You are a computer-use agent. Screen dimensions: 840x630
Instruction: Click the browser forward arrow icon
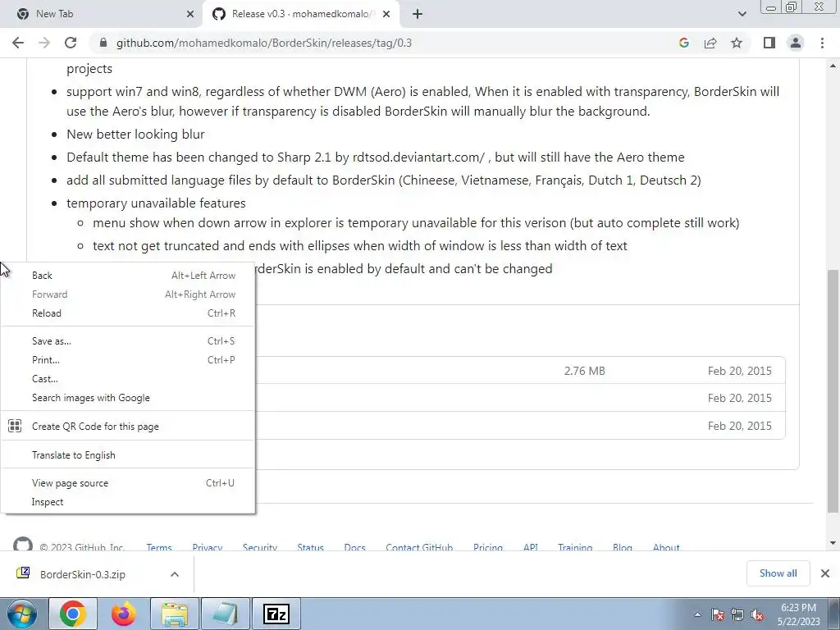click(44, 43)
